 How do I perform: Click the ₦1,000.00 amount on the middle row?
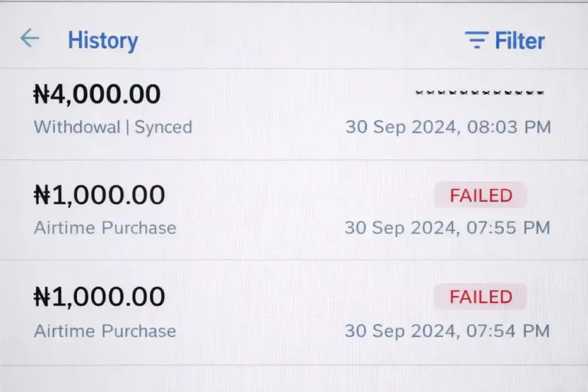tap(100, 194)
